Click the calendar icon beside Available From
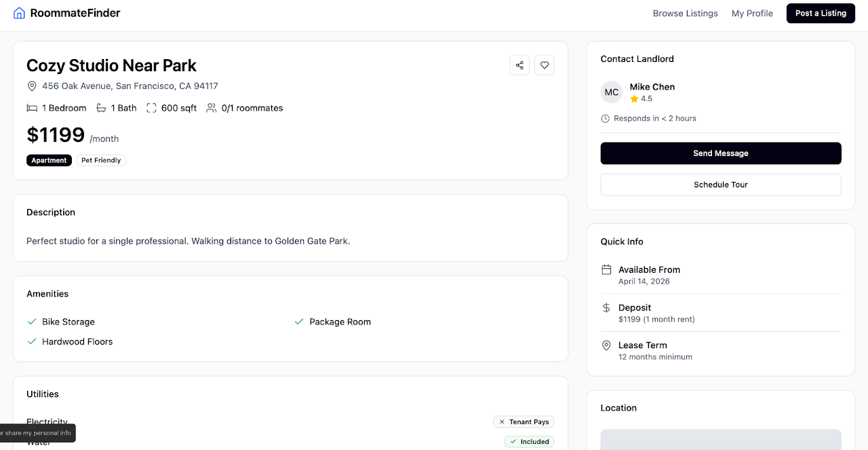 606,269
